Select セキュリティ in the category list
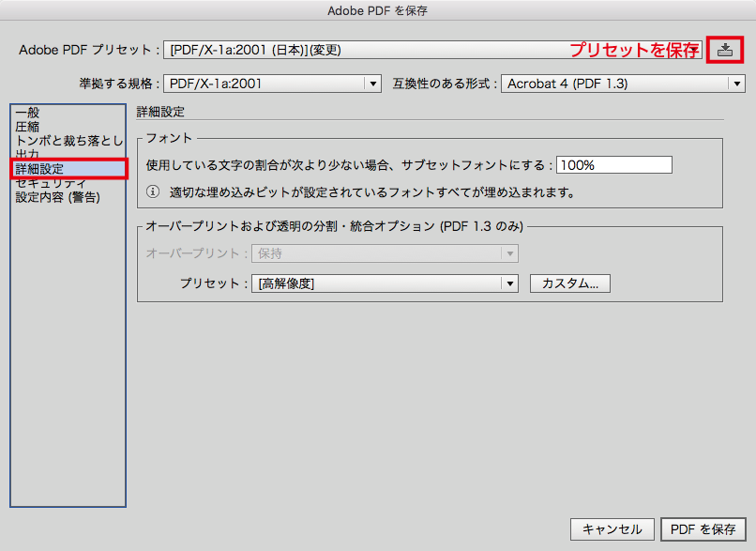 [51, 183]
